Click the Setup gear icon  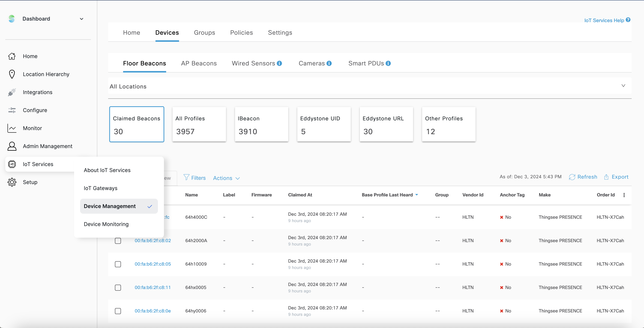tap(12, 182)
